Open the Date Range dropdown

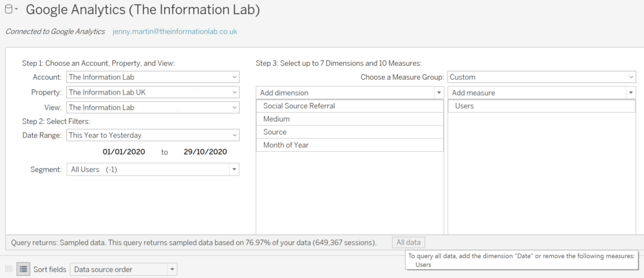[x=153, y=135]
